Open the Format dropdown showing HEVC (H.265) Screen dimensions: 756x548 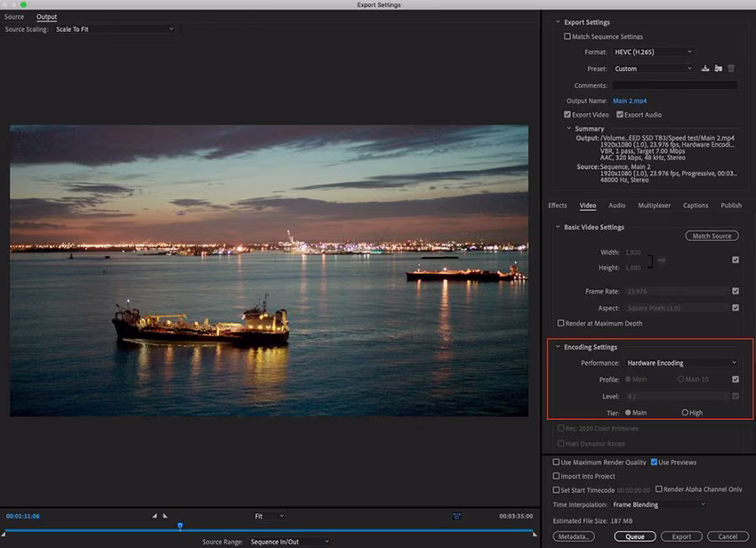[653, 52]
